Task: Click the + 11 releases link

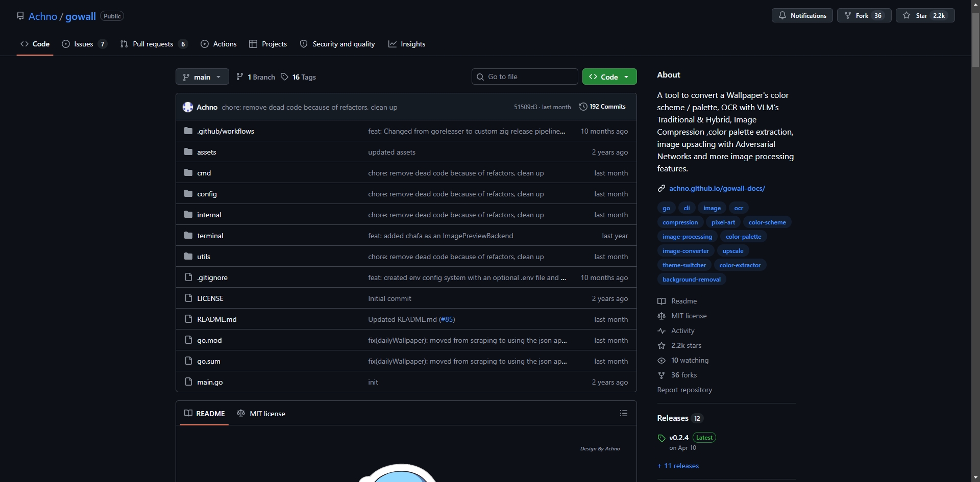Action: [x=678, y=466]
